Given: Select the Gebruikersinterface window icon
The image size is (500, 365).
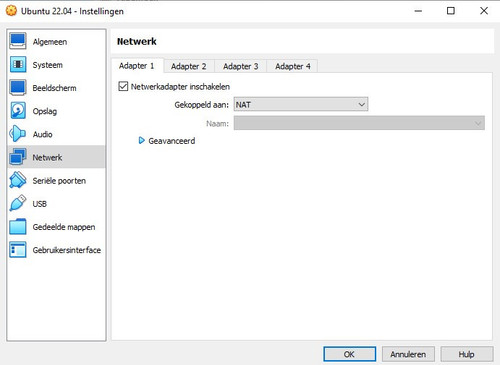Looking at the screenshot, I should [x=18, y=250].
